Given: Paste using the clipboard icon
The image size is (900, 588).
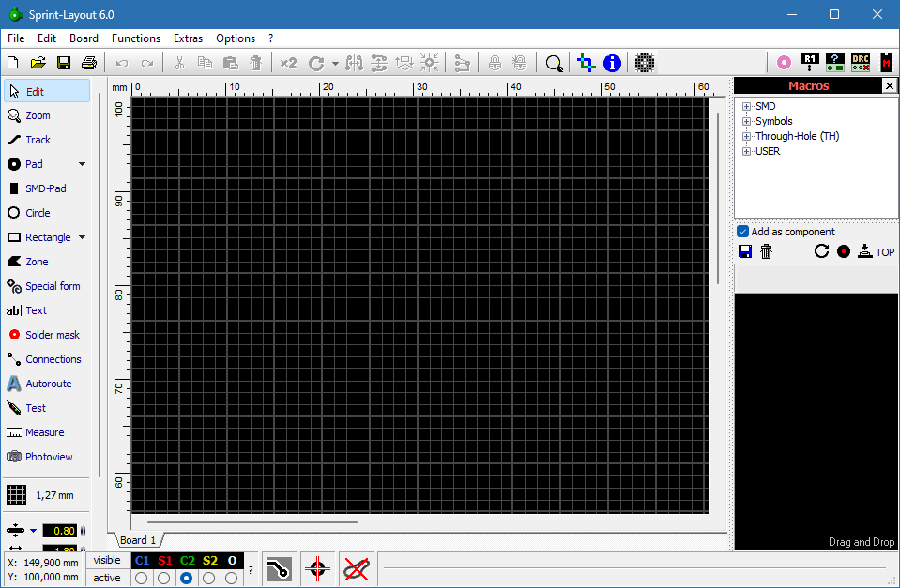Looking at the screenshot, I should click(231, 63).
